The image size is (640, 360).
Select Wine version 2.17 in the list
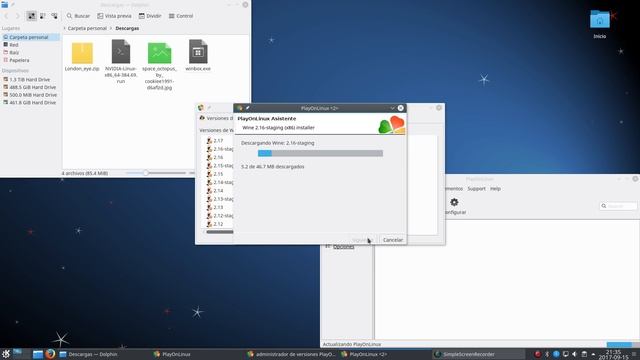point(218,140)
